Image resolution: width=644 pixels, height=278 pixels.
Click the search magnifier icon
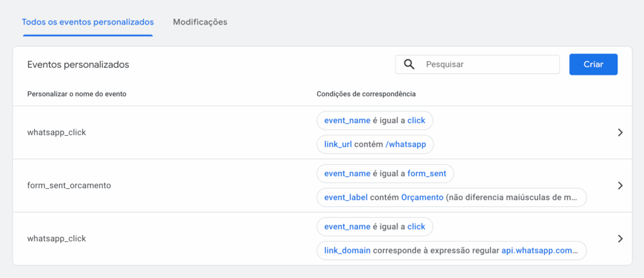click(x=409, y=64)
